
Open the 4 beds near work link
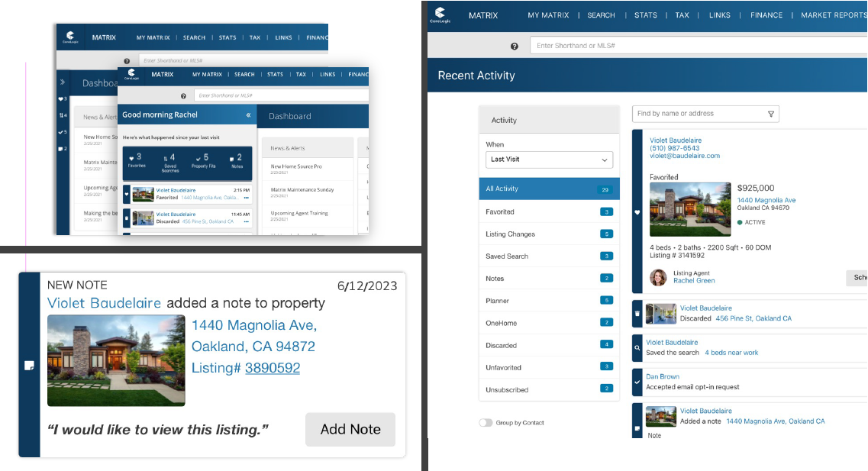[731, 353]
